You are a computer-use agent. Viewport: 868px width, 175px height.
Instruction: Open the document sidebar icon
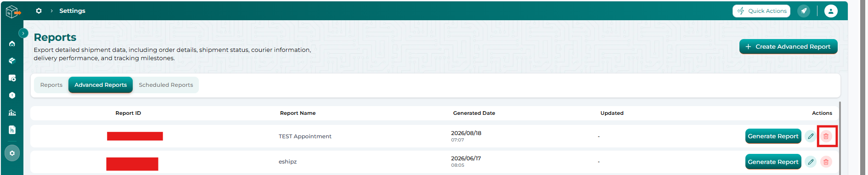pos(12,130)
